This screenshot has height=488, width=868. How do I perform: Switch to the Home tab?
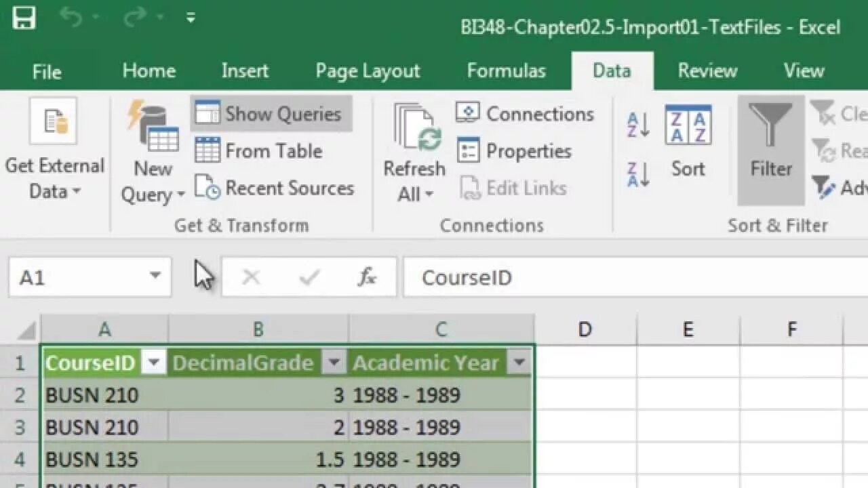(x=149, y=70)
